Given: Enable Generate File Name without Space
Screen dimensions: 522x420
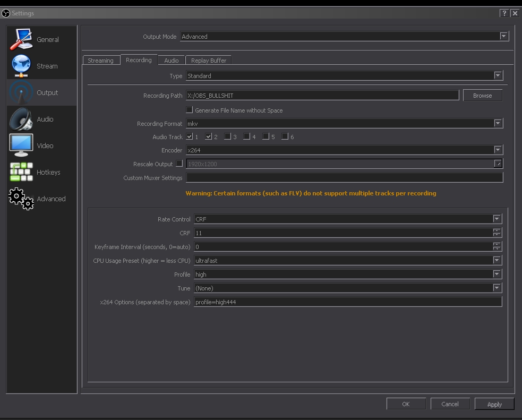Looking at the screenshot, I should pyautogui.click(x=190, y=110).
